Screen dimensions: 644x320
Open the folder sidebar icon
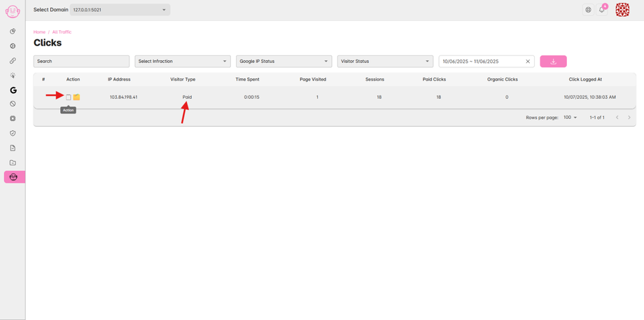click(13, 162)
